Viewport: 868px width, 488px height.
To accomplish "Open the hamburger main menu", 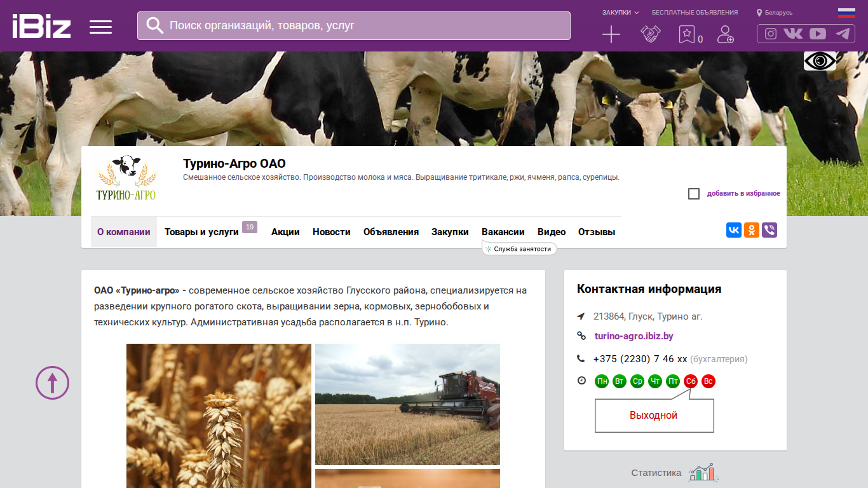I will coord(100,27).
